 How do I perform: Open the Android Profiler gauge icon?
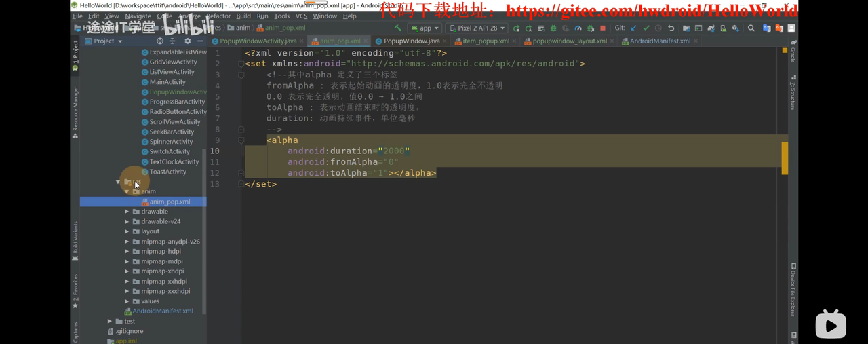pyautogui.click(x=578, y=28)
